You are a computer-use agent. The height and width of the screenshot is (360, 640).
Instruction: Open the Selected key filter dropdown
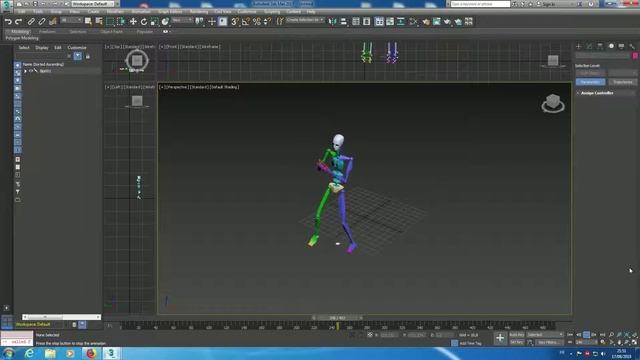[544, 335]
